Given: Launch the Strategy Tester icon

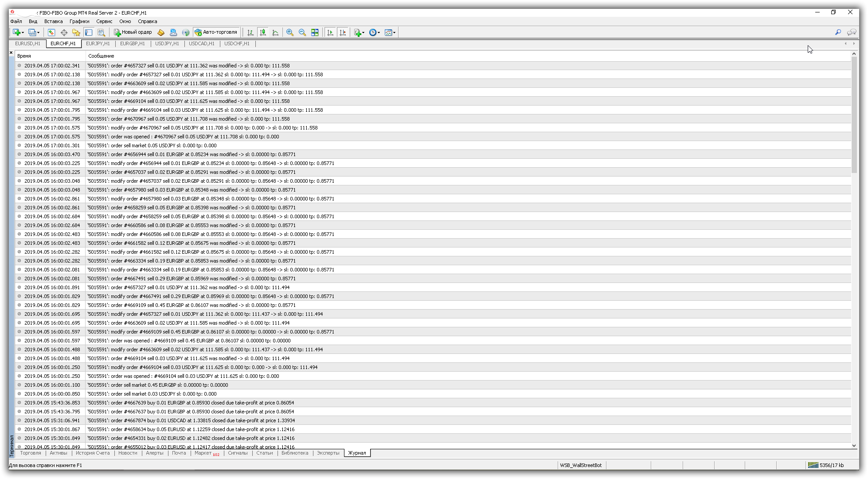Looking at the screenshot, I should [102, 32].
